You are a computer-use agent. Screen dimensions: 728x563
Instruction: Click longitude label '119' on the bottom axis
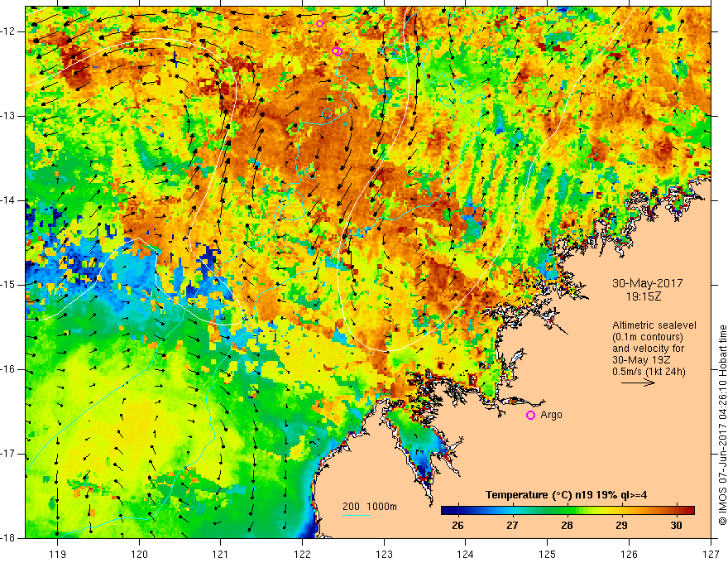tap(58, 554)
